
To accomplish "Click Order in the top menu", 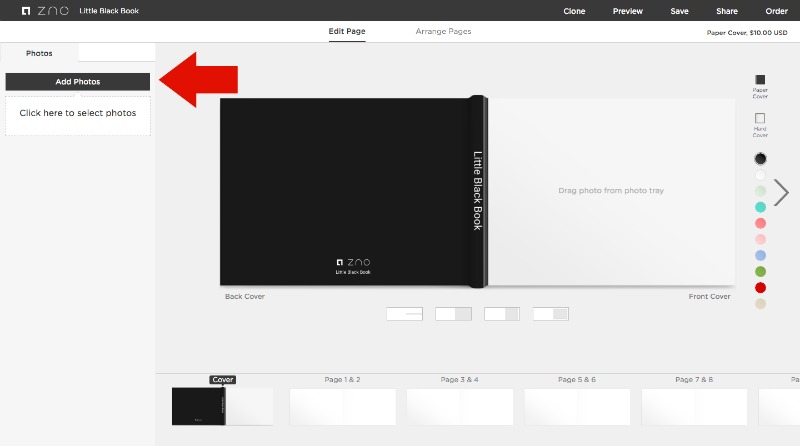I will 776,11.
